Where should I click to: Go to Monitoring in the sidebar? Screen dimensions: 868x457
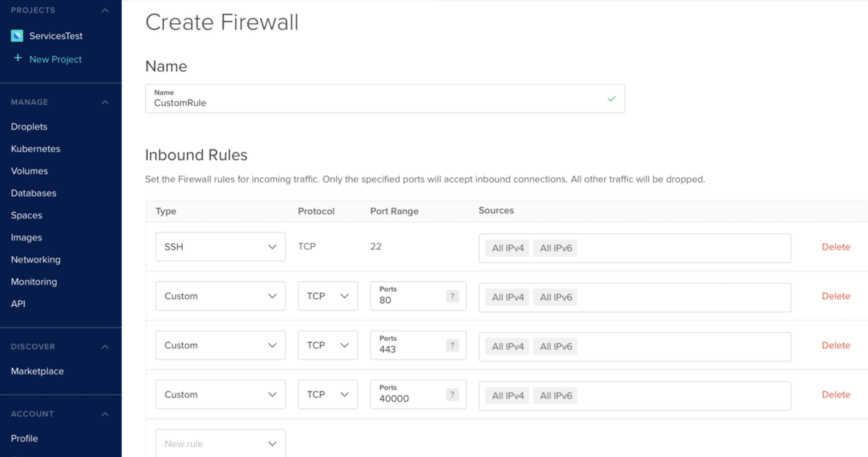pyautogui.click(x=34, y=282)
